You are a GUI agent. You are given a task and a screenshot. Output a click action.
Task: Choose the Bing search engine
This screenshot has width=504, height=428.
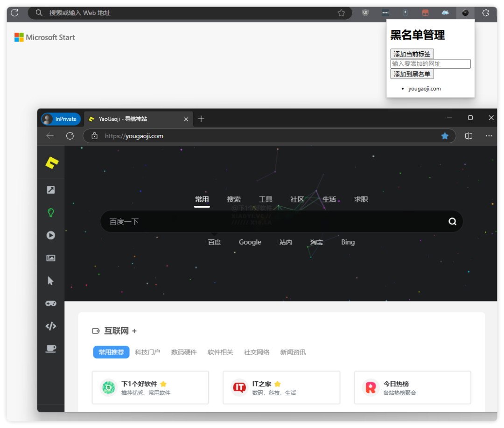point(348,242)
